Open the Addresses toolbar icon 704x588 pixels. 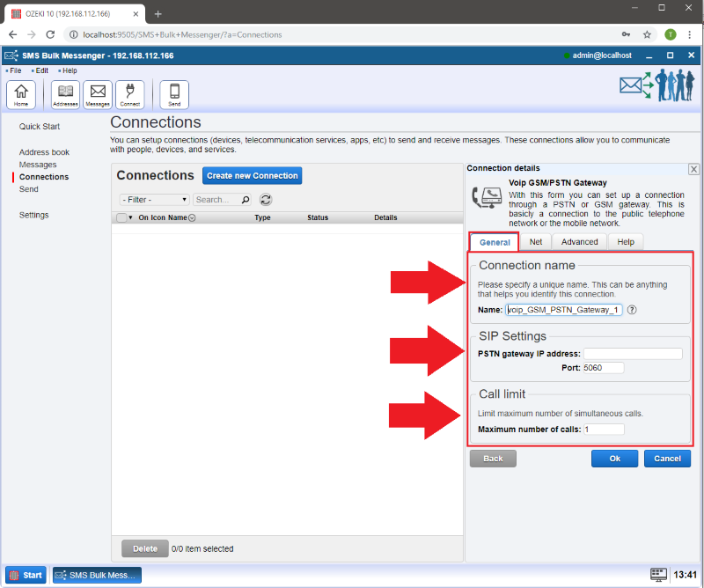65,93
